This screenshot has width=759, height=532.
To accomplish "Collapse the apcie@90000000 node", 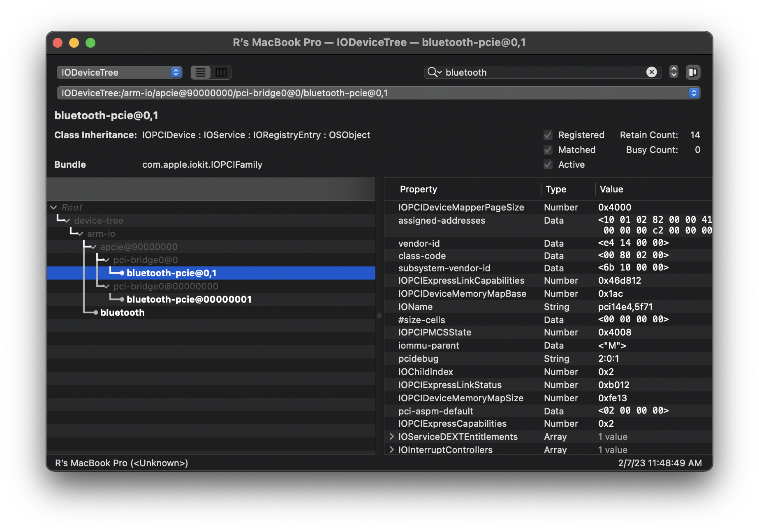I will pyautogui.click(x=94, y=247).
